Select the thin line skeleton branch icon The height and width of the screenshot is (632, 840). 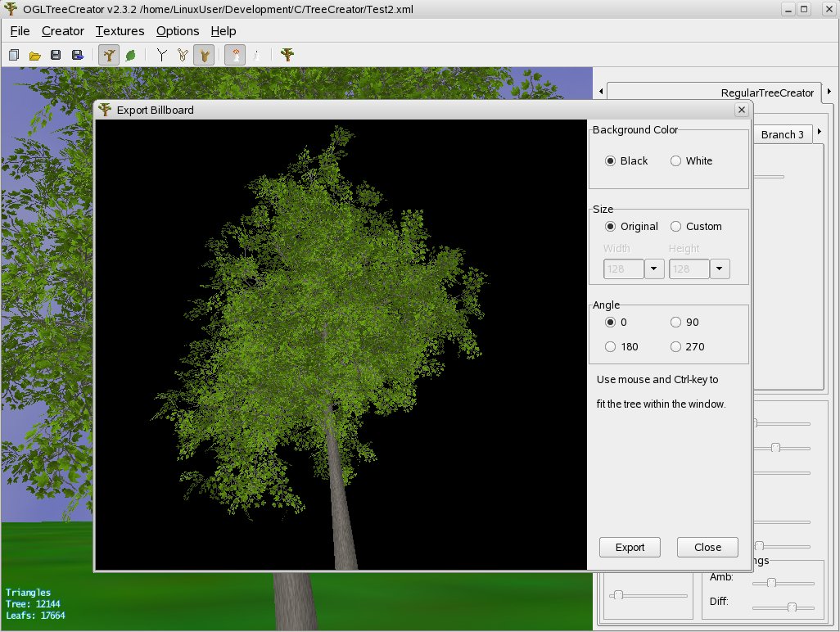click(162, 55)
